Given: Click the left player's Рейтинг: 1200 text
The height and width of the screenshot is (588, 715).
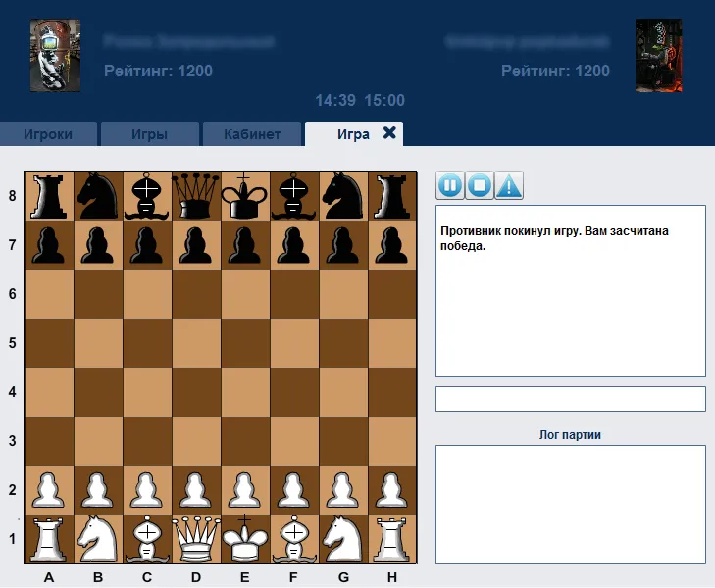Looking at the screenshot, I should pyautogui.click(x=158, y=72).
